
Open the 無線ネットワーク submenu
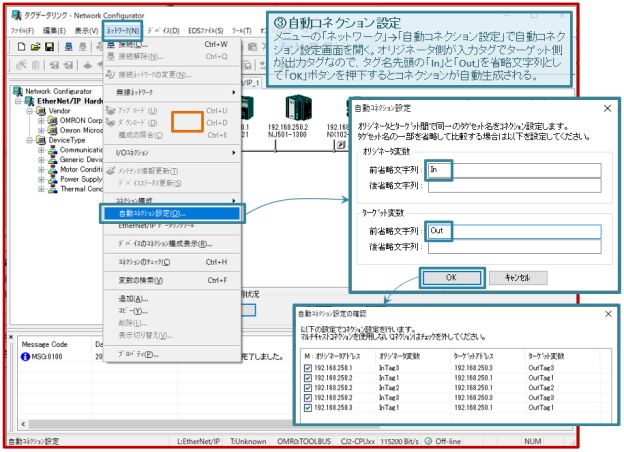pyautogui.click(x=172, y=92)
